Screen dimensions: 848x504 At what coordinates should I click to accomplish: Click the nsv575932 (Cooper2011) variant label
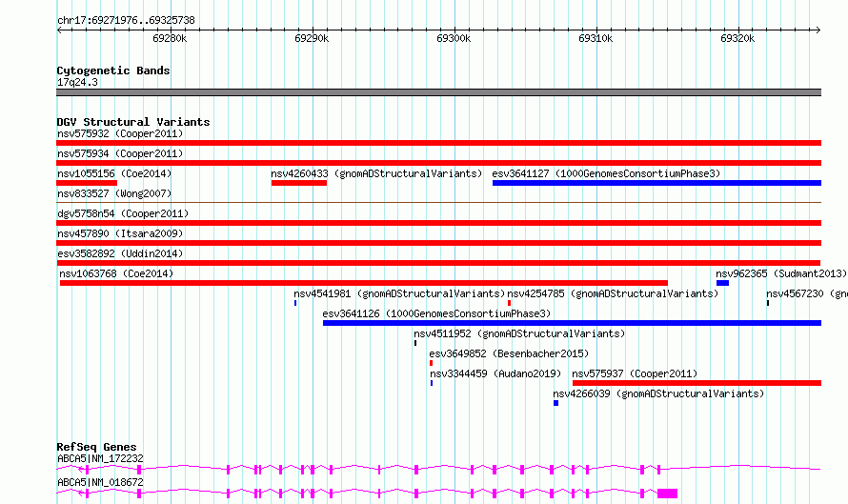click(x=120, y=133)
